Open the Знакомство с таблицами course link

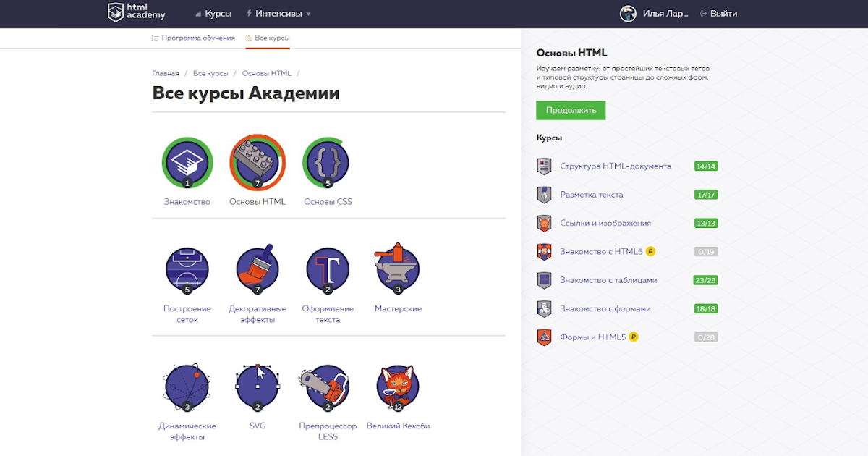point(608,280)
